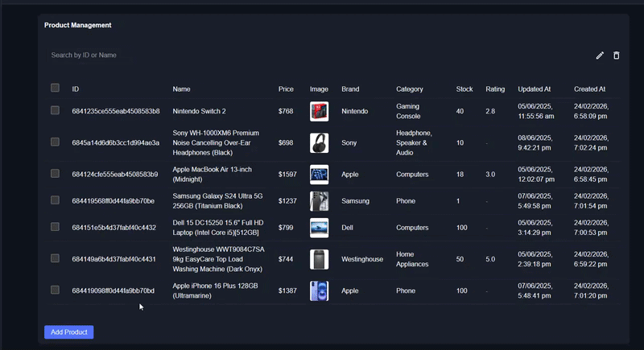Open the Nintendo Switch 2 product image
644x350 pixels.
click(320, 111)
